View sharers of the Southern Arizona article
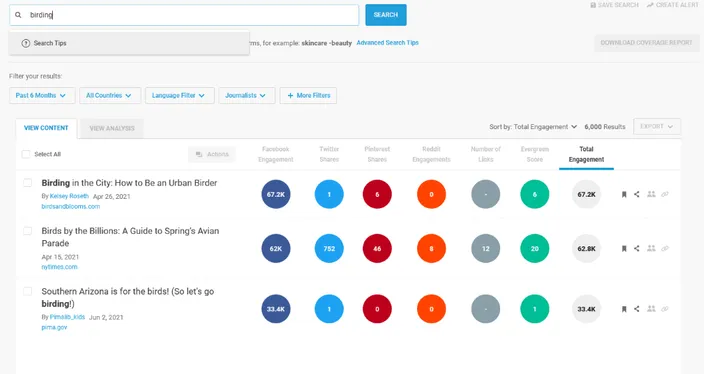Viewport: 704px width, 374px height. [651, 309]
